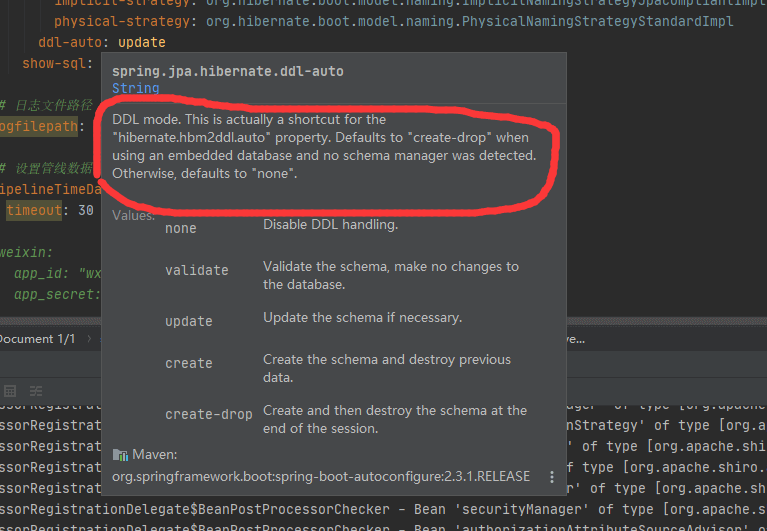Click the first console toolbar icon above the log
767x531 pixels.
click(10, 390)
